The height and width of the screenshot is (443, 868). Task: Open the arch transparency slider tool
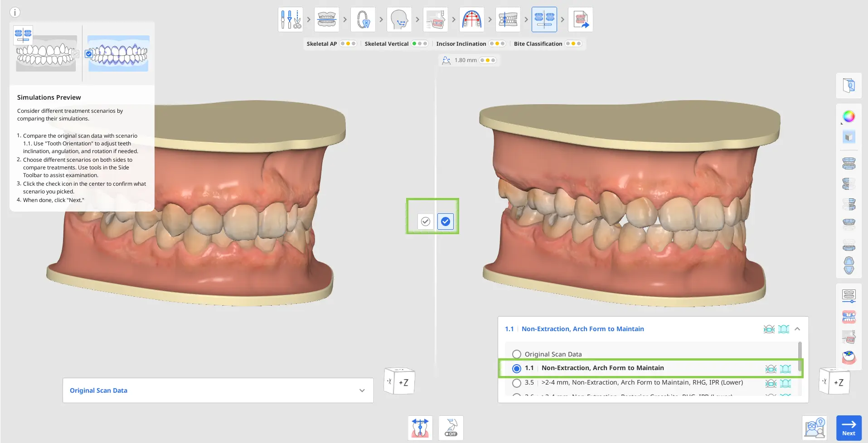coord(849,296)
